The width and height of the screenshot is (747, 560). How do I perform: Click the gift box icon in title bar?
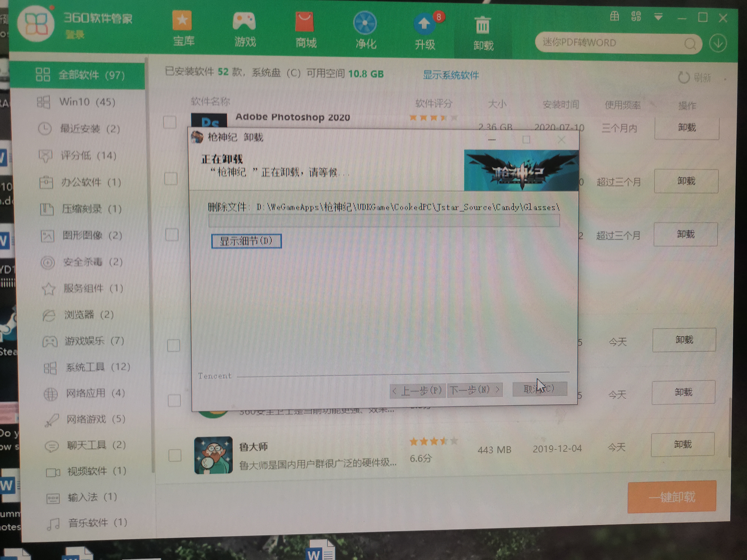pyautogui.click(x=614, y=16)
